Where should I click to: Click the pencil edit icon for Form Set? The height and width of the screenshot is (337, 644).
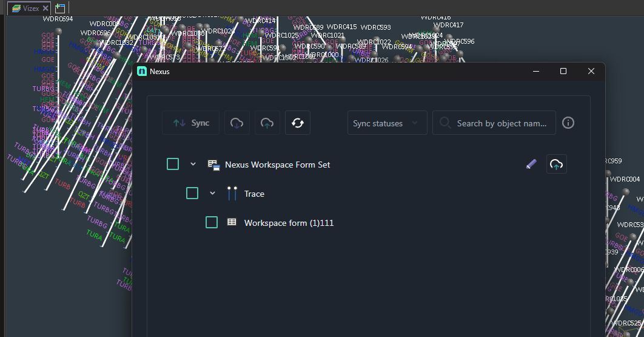tap(531, 164)
